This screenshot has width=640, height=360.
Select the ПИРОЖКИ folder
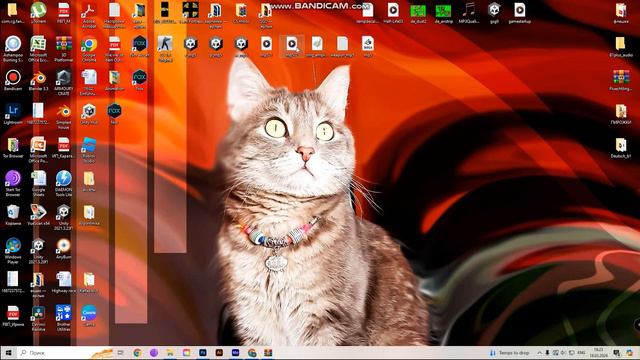click(621, 114)
